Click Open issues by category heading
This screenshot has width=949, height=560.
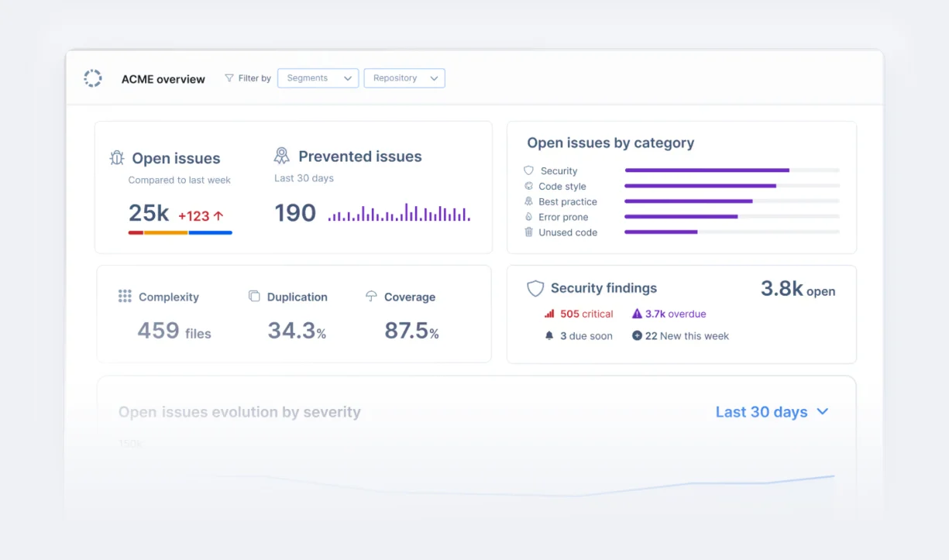point(610,143)
